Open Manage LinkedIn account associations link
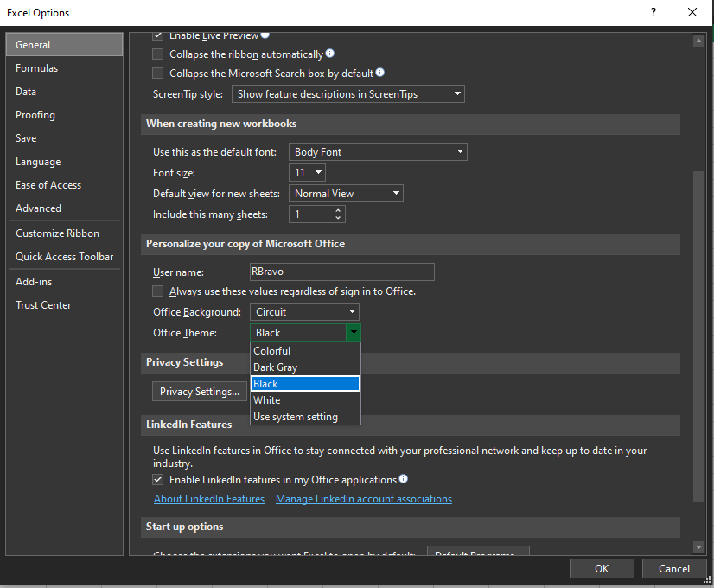Viewport: 714px width, 588px height. click(364, 499)
